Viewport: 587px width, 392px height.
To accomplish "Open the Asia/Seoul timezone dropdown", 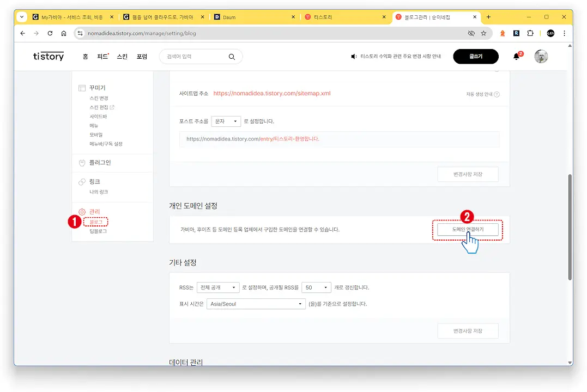I will point(256,304).
